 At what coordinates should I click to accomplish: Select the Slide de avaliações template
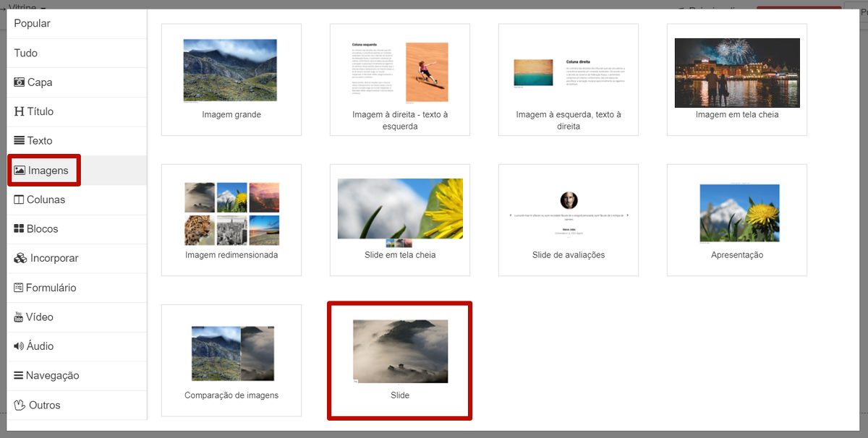tap(568, 220)
